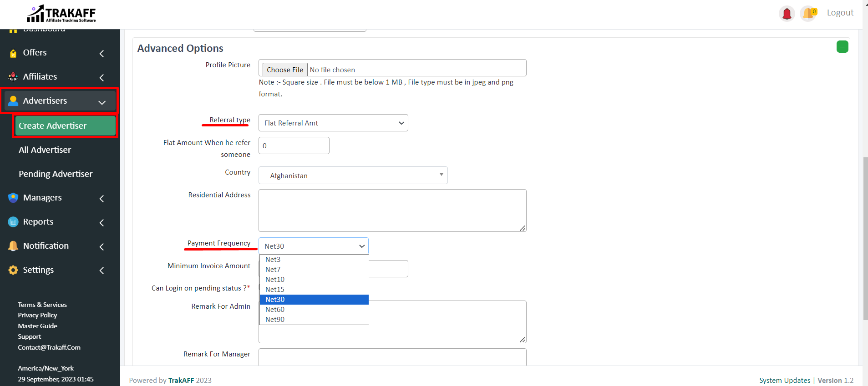Close the Payment Frequency Net30 dropdown
The width and height of the screenshot is (868, 386).
tap(313, 246)
